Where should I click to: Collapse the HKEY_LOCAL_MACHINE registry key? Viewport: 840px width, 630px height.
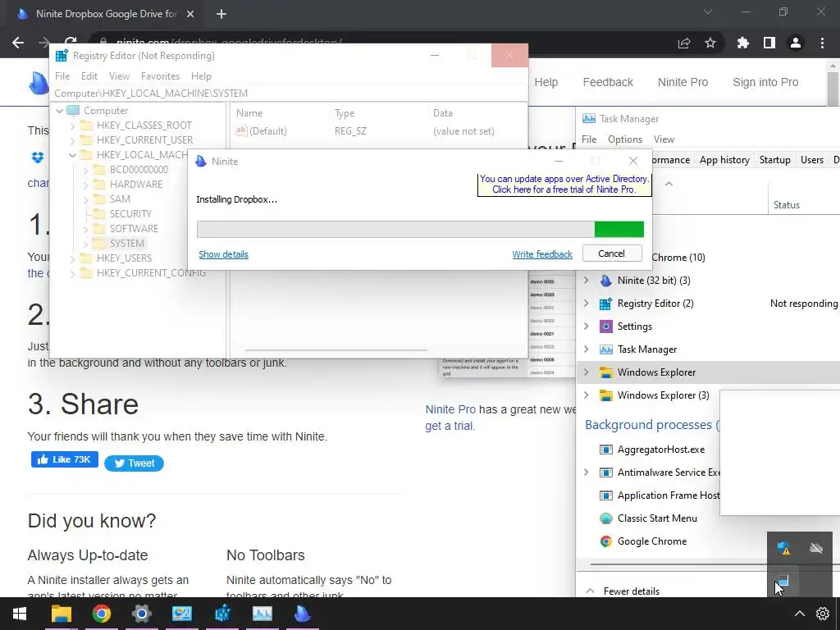[x=72, y=155]
